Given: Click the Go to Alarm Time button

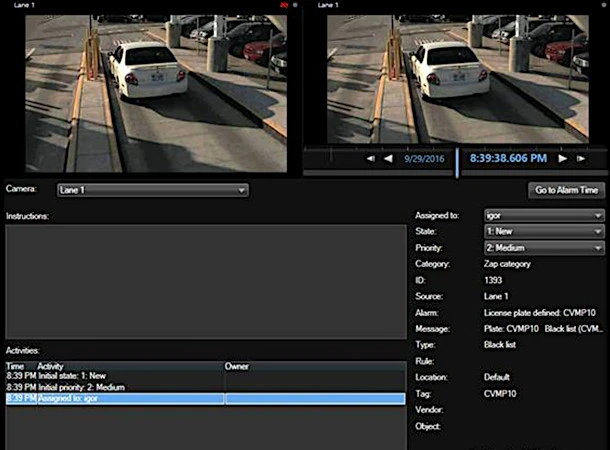Looking at the screenshot, I should pos(566,190).
